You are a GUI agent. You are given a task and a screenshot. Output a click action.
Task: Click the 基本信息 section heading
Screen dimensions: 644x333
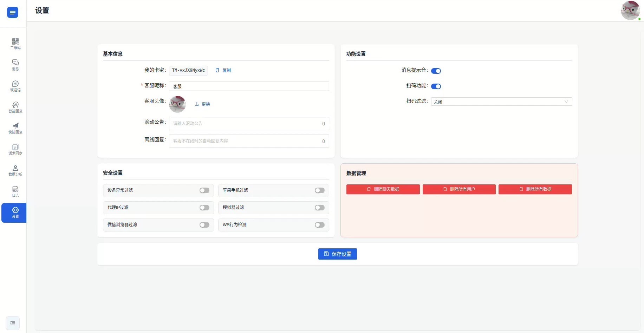pyautogui.click(x=113, y=54)
